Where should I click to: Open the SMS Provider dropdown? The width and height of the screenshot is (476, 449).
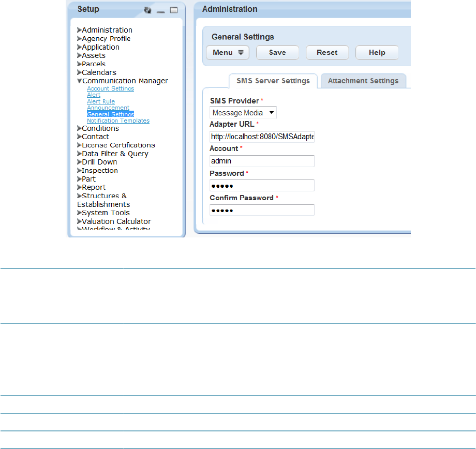tap(243, 113)
